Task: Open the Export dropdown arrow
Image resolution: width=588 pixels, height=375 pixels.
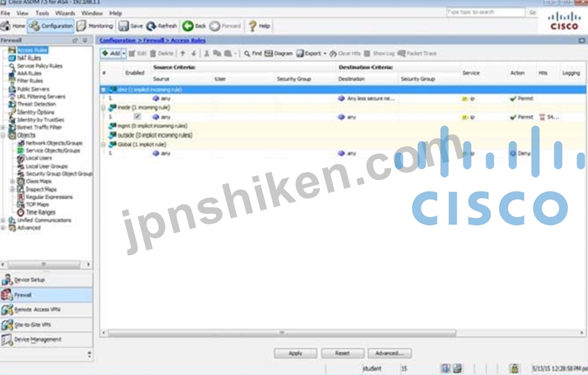Action: [325, 54]
